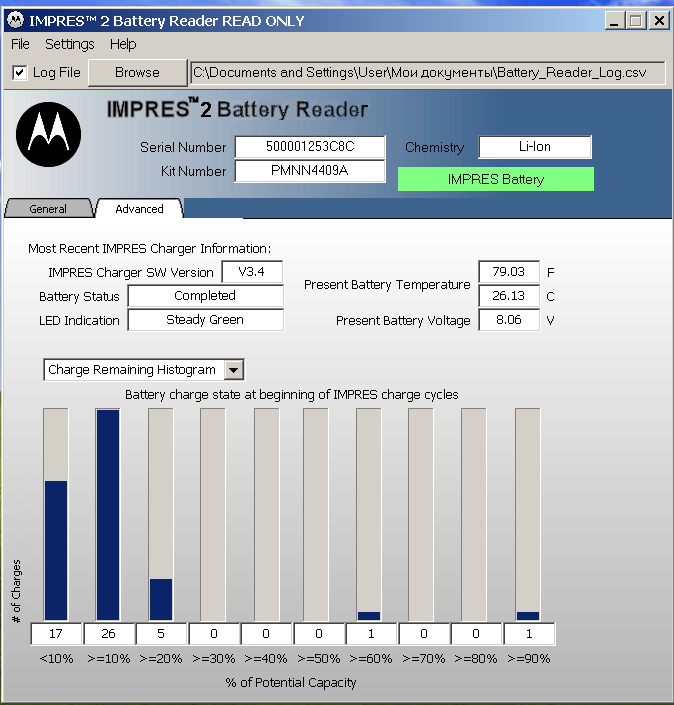Screen dimensions: 674x705
Task: Click the 'Most Recent IMPRES Charger Information' heading
Action: [x=150, y=249]
